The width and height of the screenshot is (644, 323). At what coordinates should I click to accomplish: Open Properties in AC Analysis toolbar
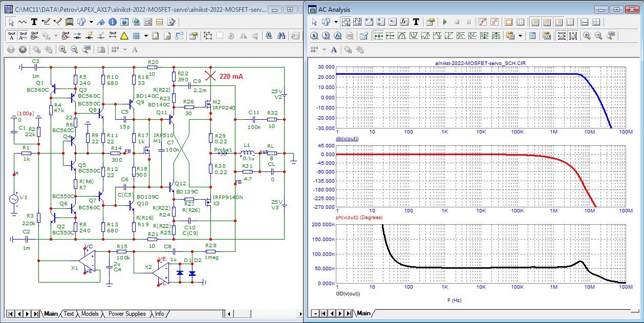pos(431,22)
